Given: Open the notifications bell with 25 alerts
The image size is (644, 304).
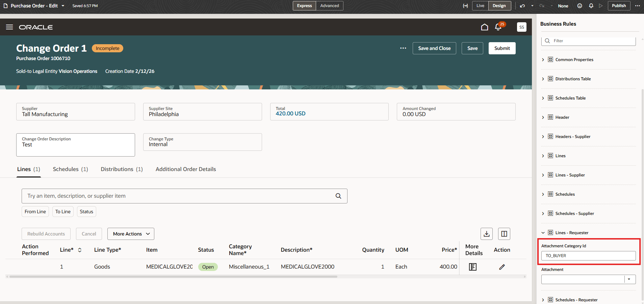Looking at the screenshot, I should coord(498,27).
